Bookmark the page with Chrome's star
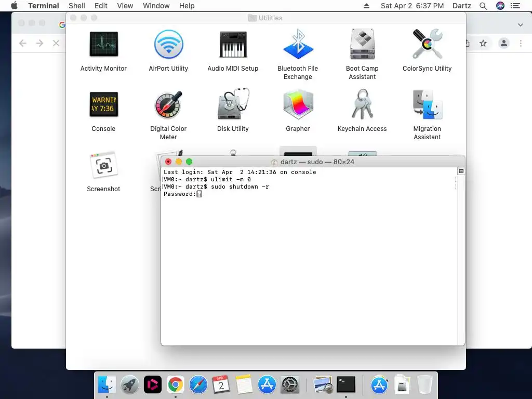The width and height of the screenshot is (532, 399). (x=483, y=43)
